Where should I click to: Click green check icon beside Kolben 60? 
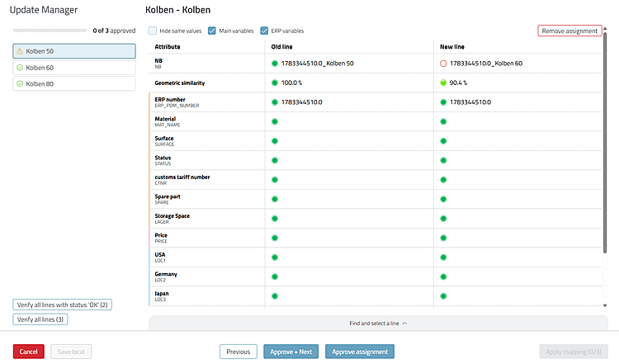tap(20, 68)
